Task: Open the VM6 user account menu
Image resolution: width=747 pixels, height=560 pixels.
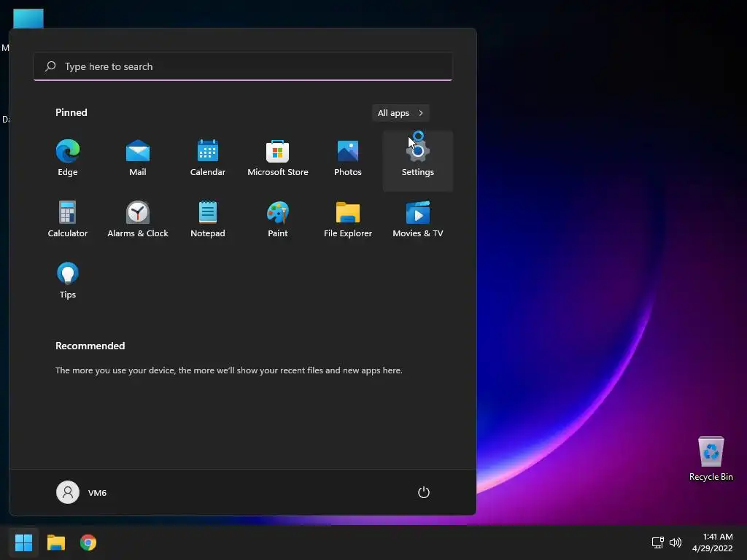Action: click(82, 492)
